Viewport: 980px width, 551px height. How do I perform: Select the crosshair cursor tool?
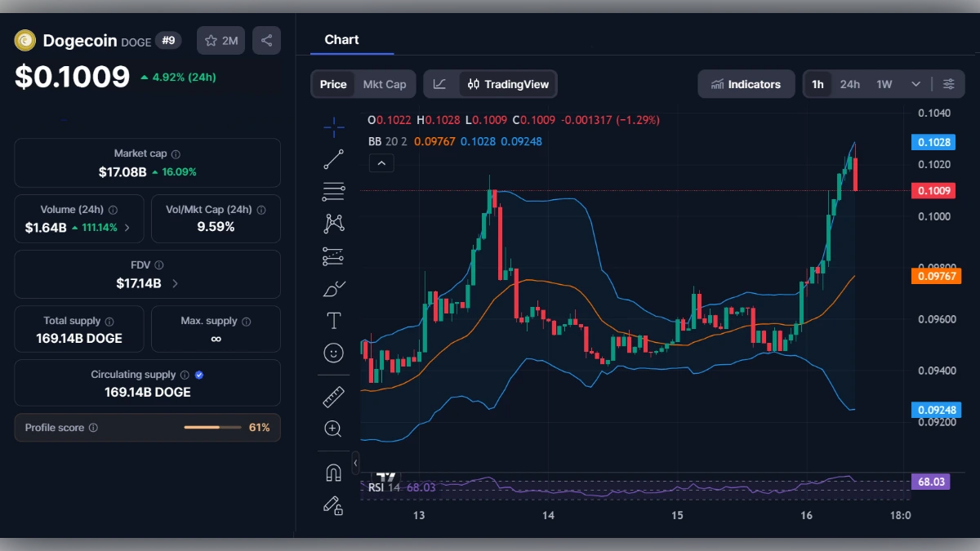pyautogui.click(x=333, y=127)
